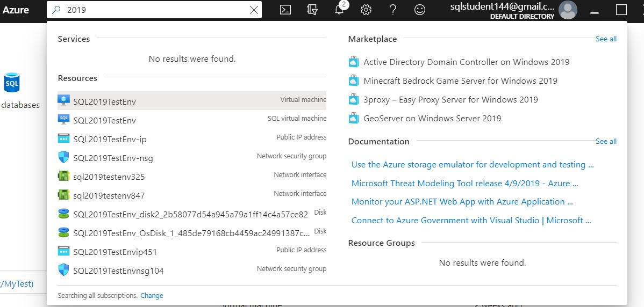
Task: Open Microsoft Threat Modeling Tool release doc
Action: pyautogui.click(x=464, y=183)
